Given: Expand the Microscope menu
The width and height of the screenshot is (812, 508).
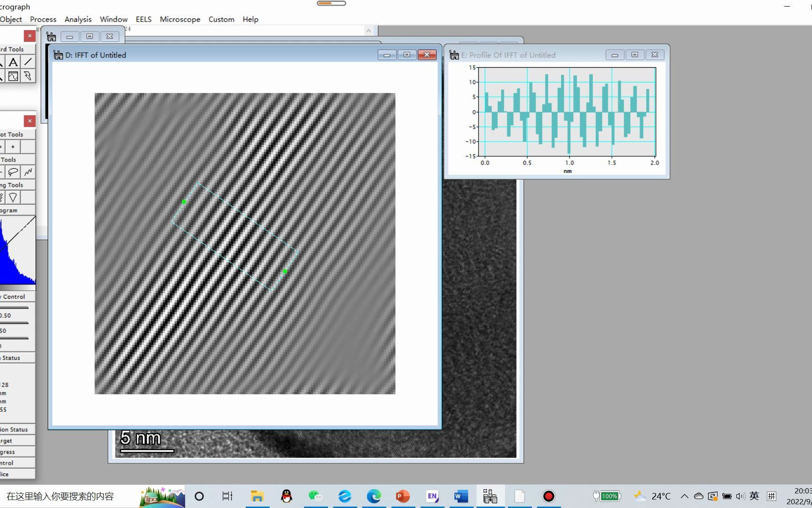Looking at the screenshot, I should tap(180, 19).
